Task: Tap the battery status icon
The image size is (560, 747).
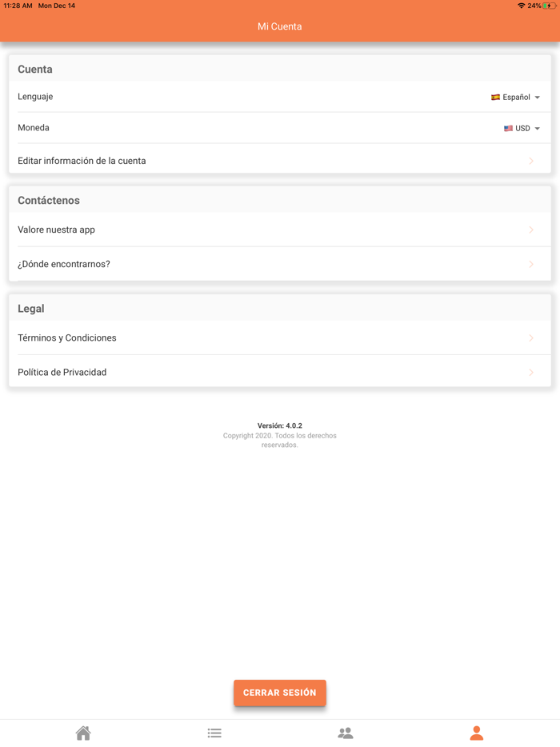Action: (550, 6)
